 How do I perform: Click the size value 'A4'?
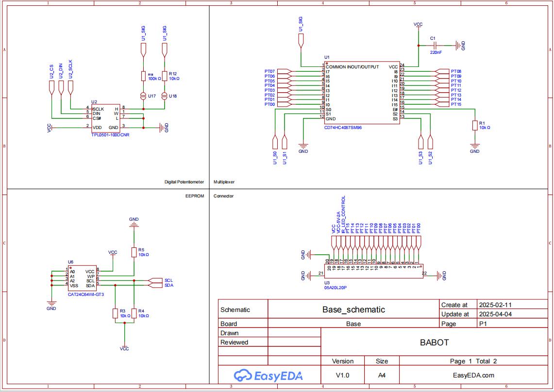(x=382, y=375)
